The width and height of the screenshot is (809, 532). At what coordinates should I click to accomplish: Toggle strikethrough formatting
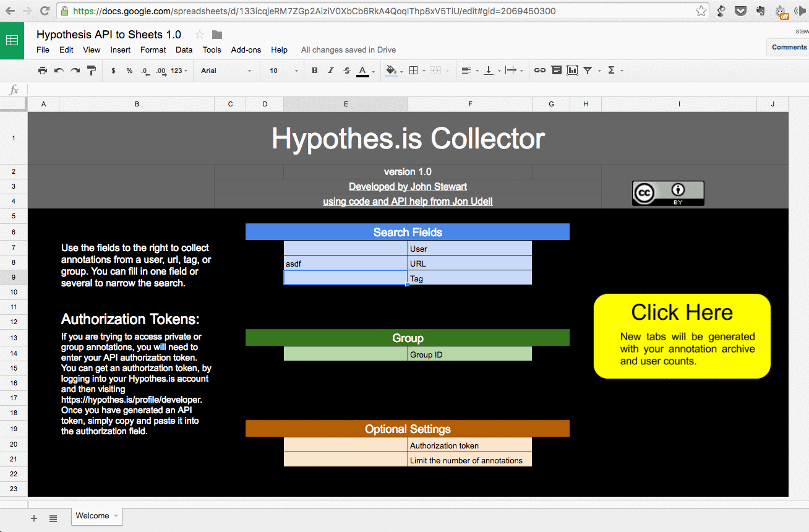tap(347, 71)
